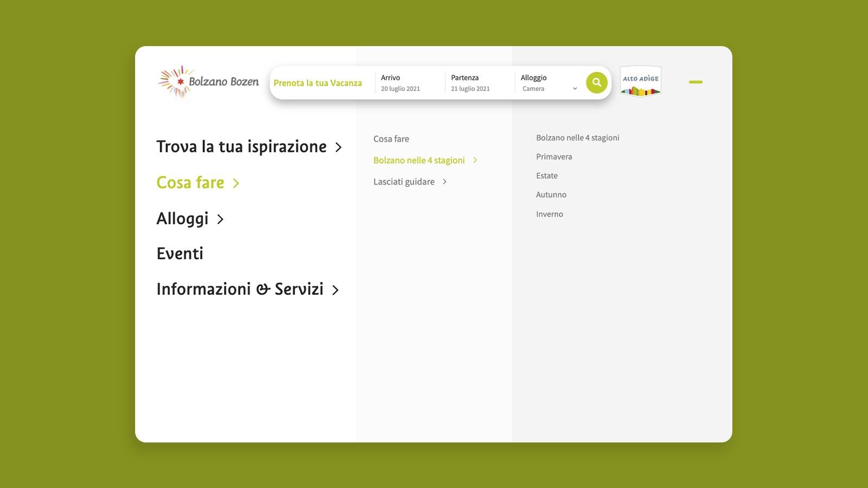Click Bolzano nelle 4 stagioni heading link
The height and width of the screenshot is (488, 868).
tap(578, 138)
